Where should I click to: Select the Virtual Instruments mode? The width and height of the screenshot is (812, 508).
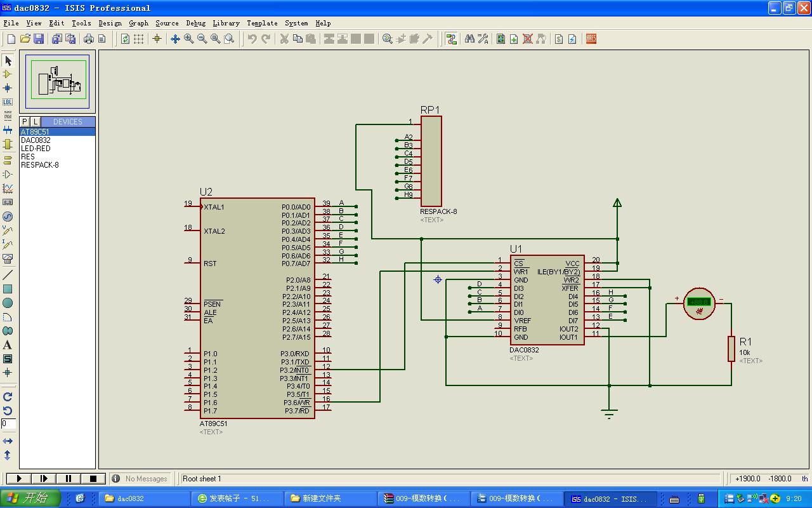coord(8,259)
